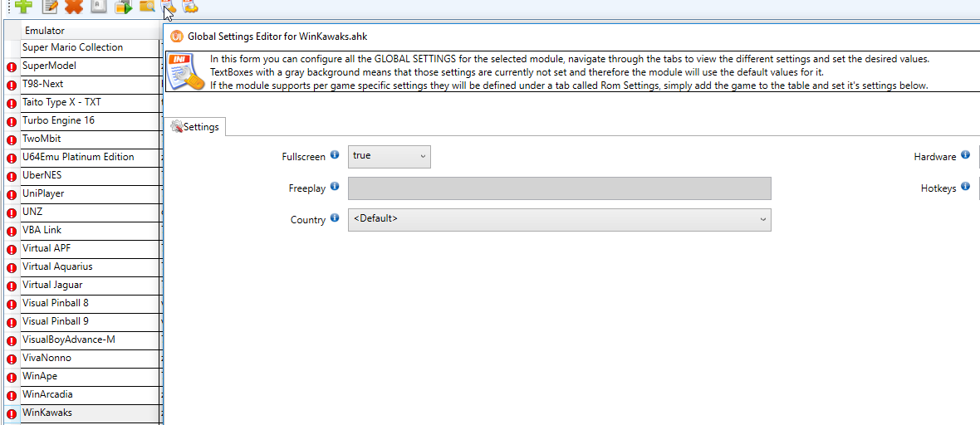Open the Fullscreen true dropdown
Image resolution: width=980 pixels, height=425 pixels.
click(x=389, y=156)
